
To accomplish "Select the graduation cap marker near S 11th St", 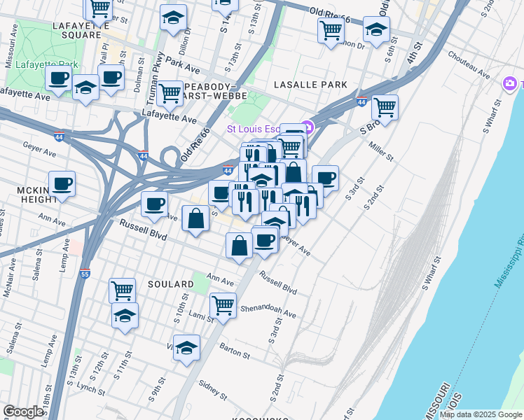I will coord(125,316).
